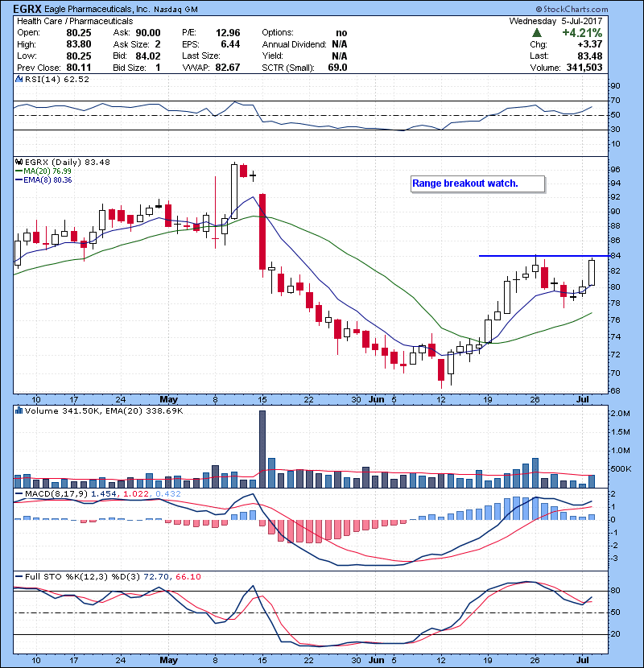This screenshot has height=668, width=644.
Task: Click the P/E value 12.96
Action: pos(228,33)
